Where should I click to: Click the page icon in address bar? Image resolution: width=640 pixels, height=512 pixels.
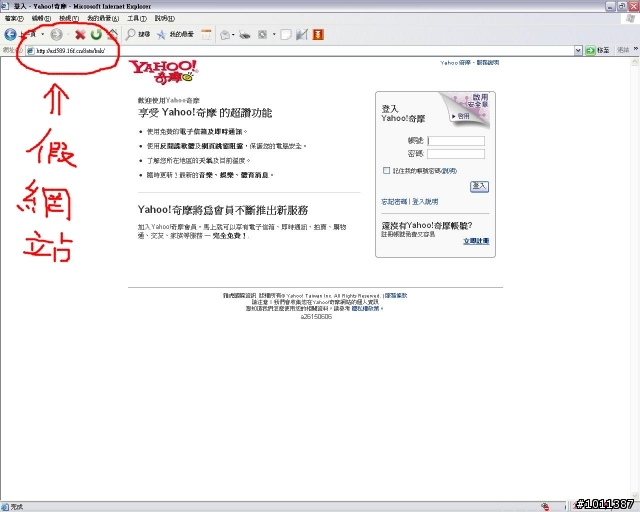pyautogui.click(x=30, y=51)
